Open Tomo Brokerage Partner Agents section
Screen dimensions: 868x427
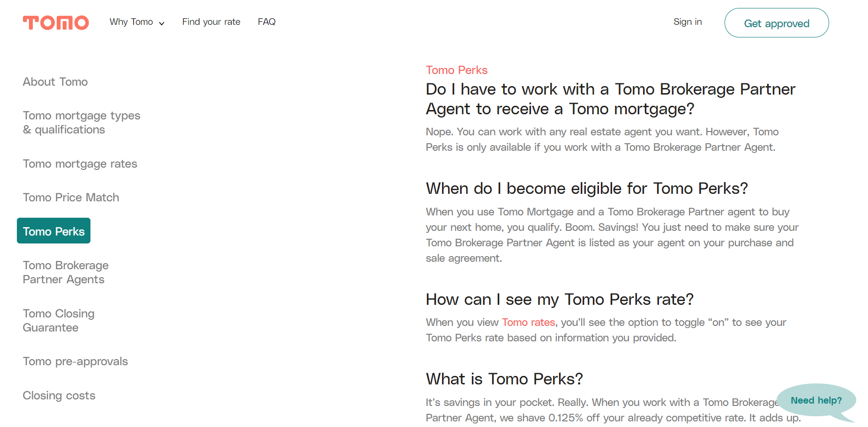(66, 272)
